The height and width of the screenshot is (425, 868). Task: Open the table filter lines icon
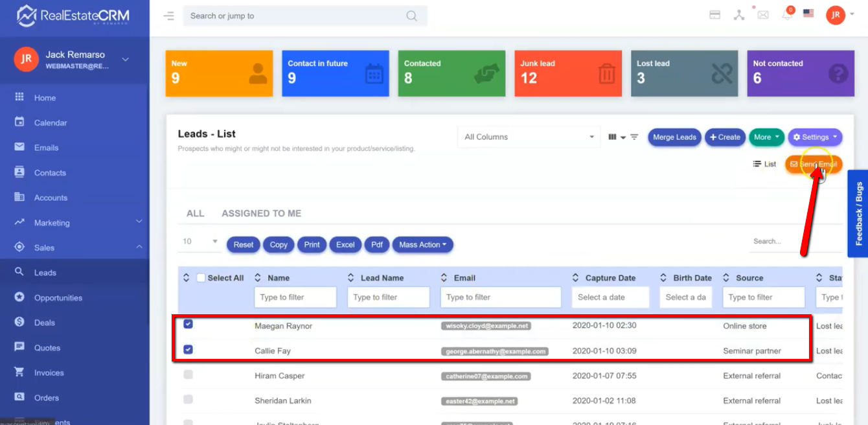[634, 137]
